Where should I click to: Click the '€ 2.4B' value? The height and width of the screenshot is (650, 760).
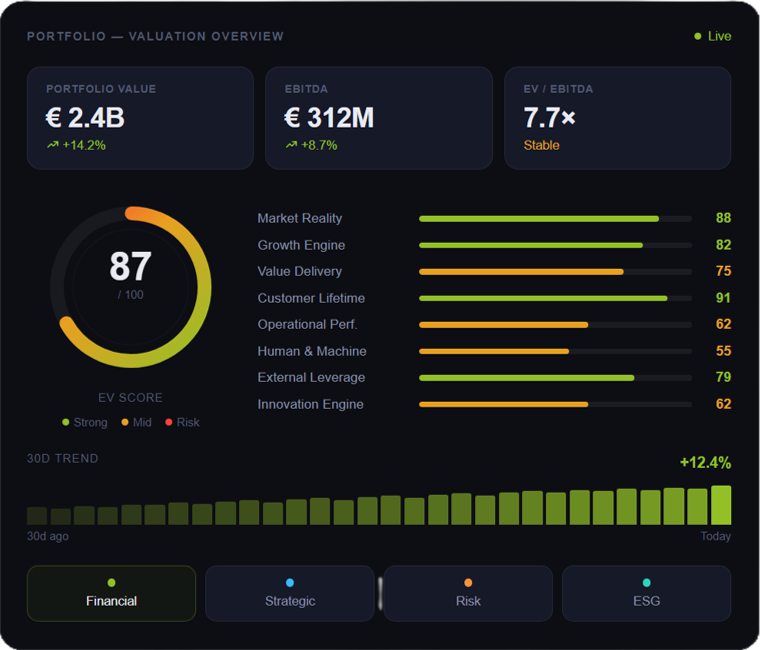[85, 118]
